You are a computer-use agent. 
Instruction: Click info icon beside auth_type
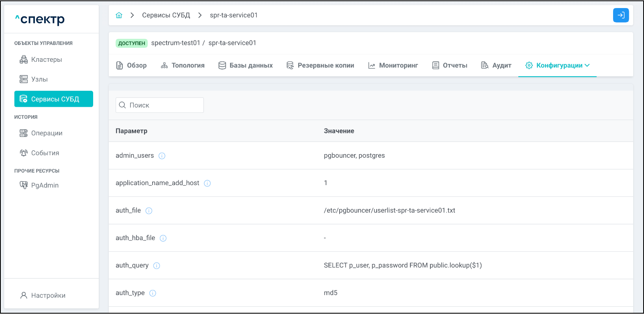pos(153,293)
